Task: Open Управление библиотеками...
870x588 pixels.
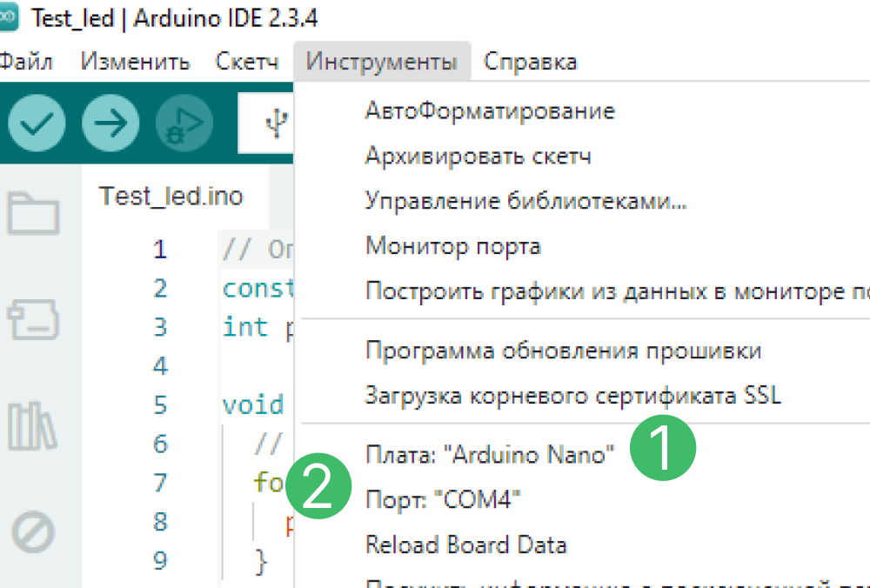Action: pyautogui.click(x=583, y=201)
